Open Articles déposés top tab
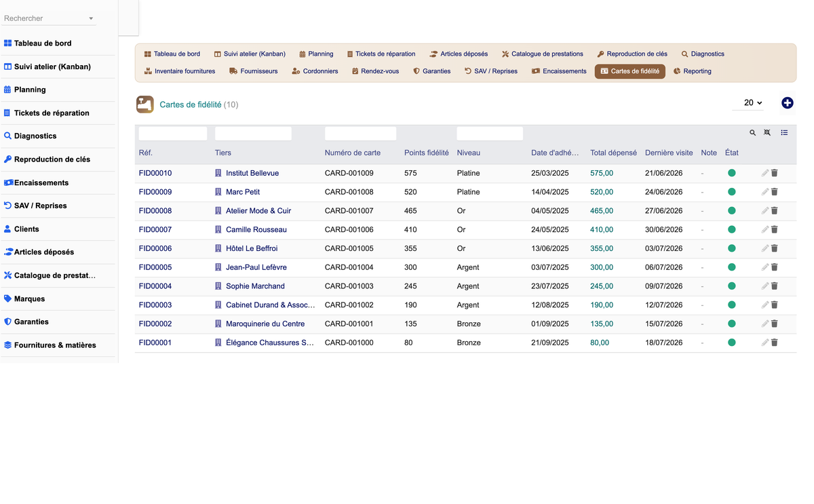 coord(459,54)
